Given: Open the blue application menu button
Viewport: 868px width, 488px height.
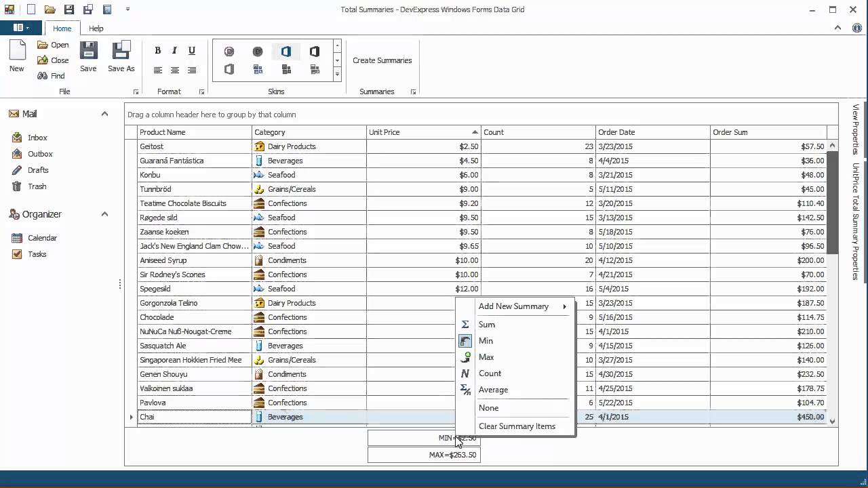Looking at the screenshot, I should pyautogui.click(x=21, y=28).
